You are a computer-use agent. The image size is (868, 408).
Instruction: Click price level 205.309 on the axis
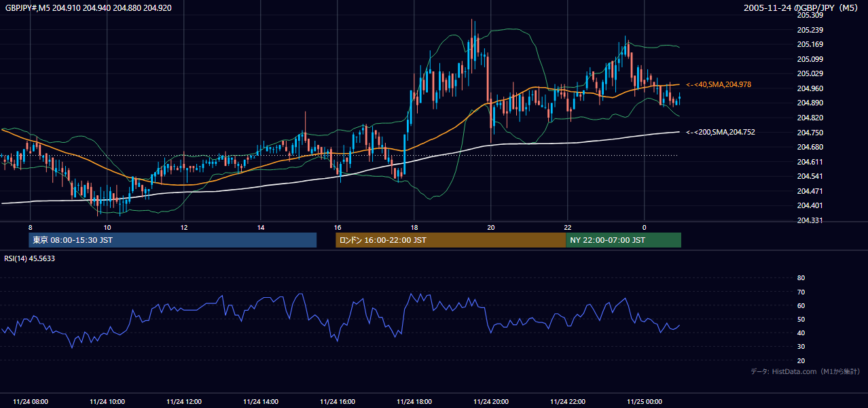click(810, 15)
